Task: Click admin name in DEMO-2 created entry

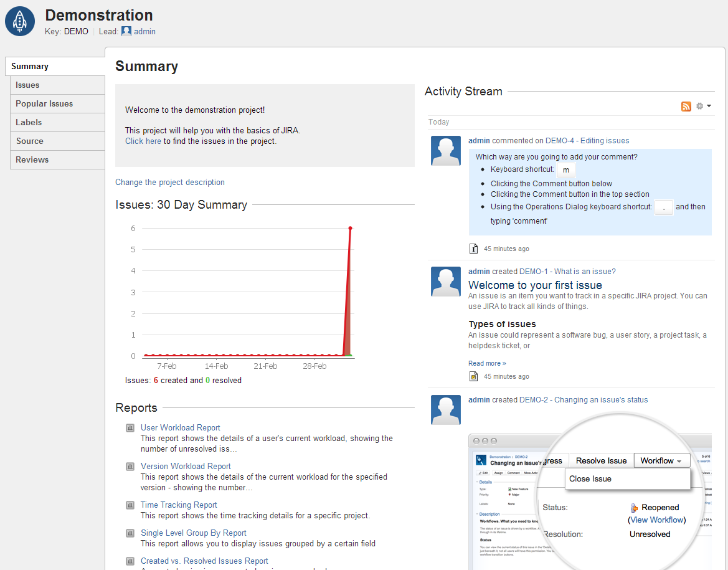Action: [x=479, y=399]
